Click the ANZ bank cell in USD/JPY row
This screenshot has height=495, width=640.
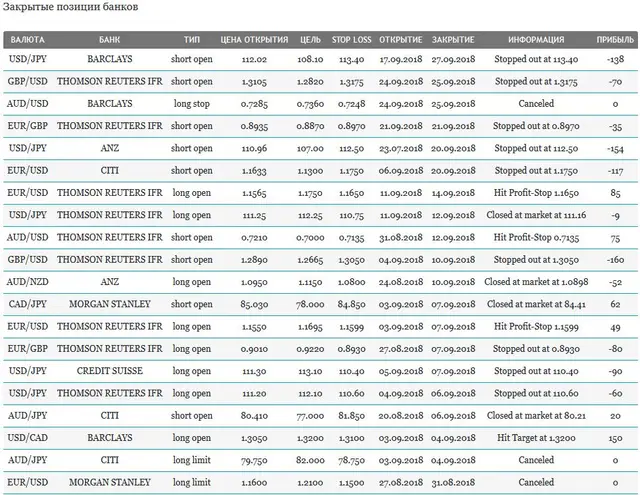coord(109,148)
